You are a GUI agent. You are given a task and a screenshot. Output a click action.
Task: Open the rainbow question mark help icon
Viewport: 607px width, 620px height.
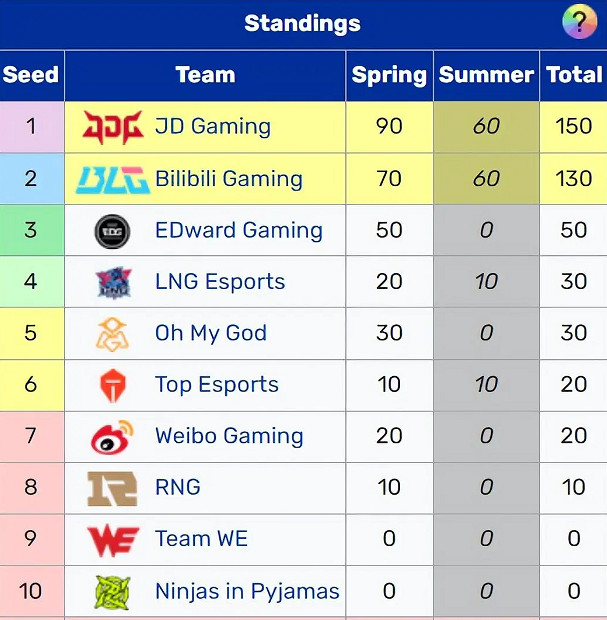(x=579, y=21)
